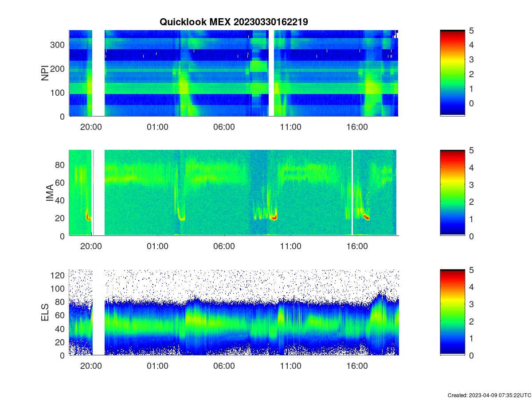Click the 1 label on the NPI colorbar
Screen dimensions: 532x399
[472, 89]
